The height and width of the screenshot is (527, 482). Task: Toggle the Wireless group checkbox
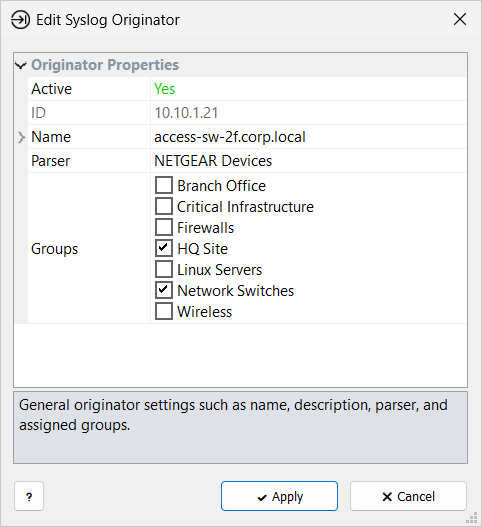pos(164,311)
